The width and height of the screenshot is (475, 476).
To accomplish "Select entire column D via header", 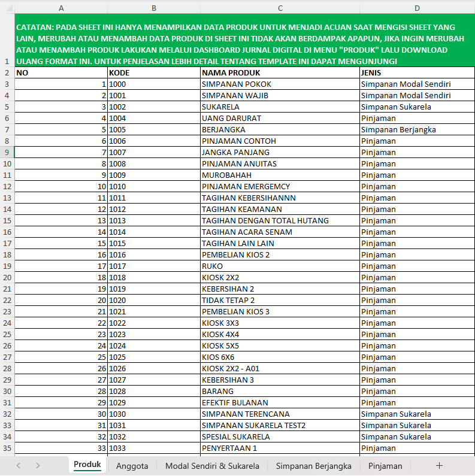I will [x=417, y=8].
